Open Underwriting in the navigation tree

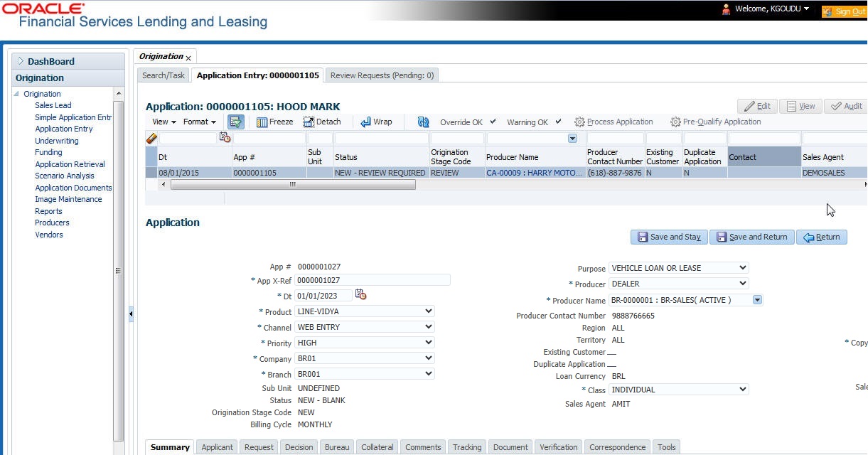coord(57,141)
